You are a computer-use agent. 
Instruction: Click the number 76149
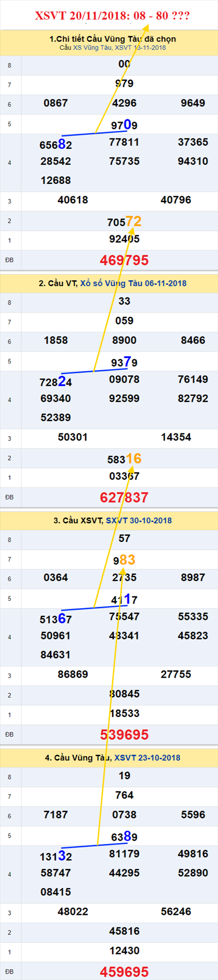(193, 379)
